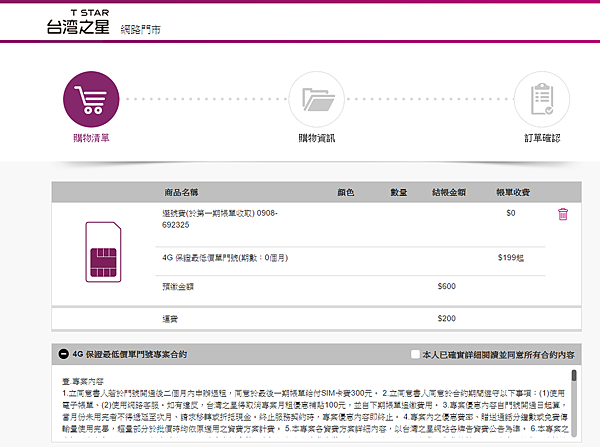The image size is (600, 447).
Task: Select the folder icon for 購物資訊 step
Action: (x=316, y=99)
